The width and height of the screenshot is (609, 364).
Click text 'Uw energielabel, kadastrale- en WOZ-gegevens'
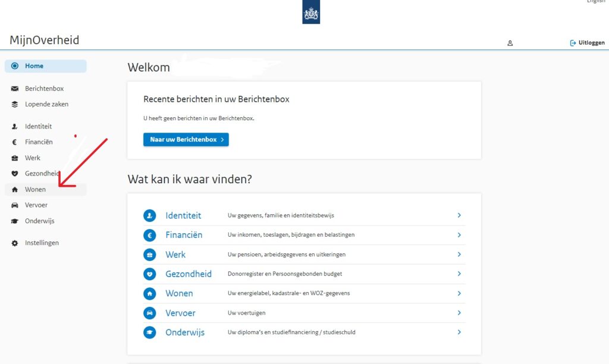(x=289, y=293)
